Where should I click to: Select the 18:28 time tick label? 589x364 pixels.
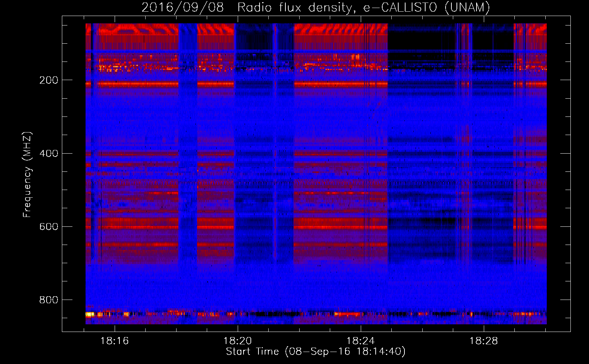pos(484,341)
